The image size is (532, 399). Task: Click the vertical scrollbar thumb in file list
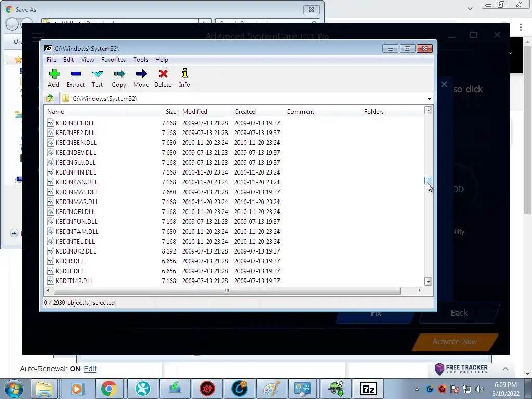click(429, 181)
